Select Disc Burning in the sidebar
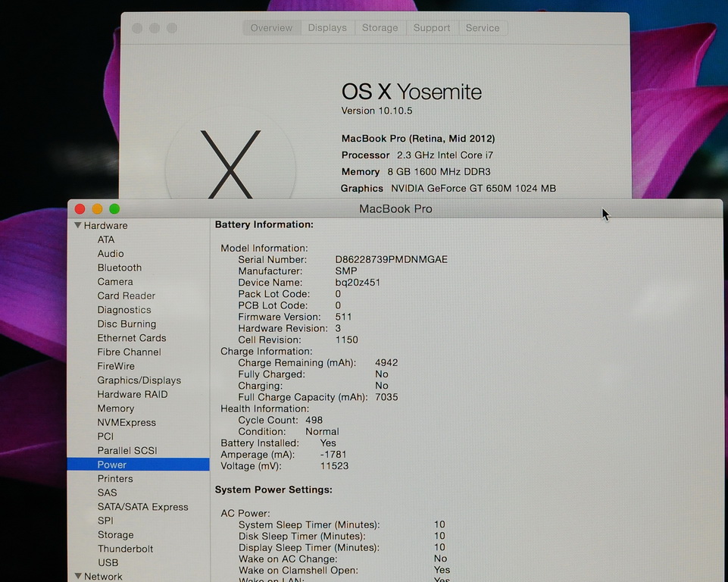The width and height of the screenshot is (728, 582). (127, 324)
